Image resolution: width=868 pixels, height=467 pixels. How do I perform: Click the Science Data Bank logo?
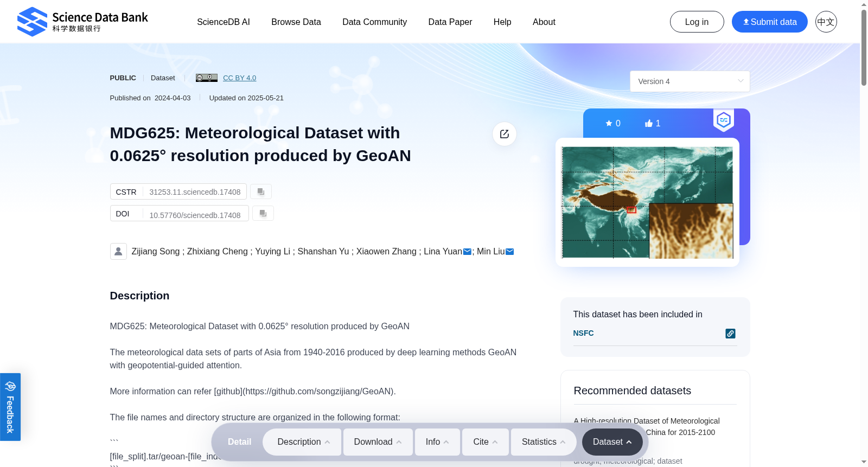coord(82,22)
